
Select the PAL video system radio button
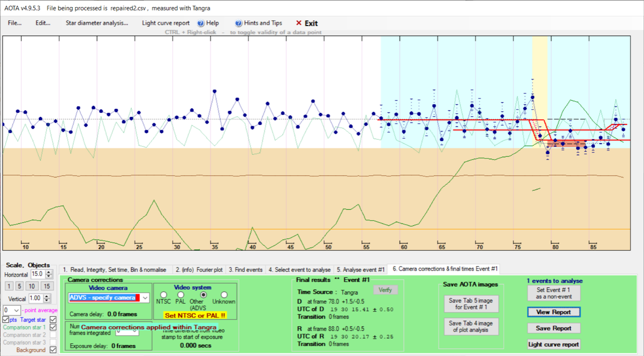180,295
